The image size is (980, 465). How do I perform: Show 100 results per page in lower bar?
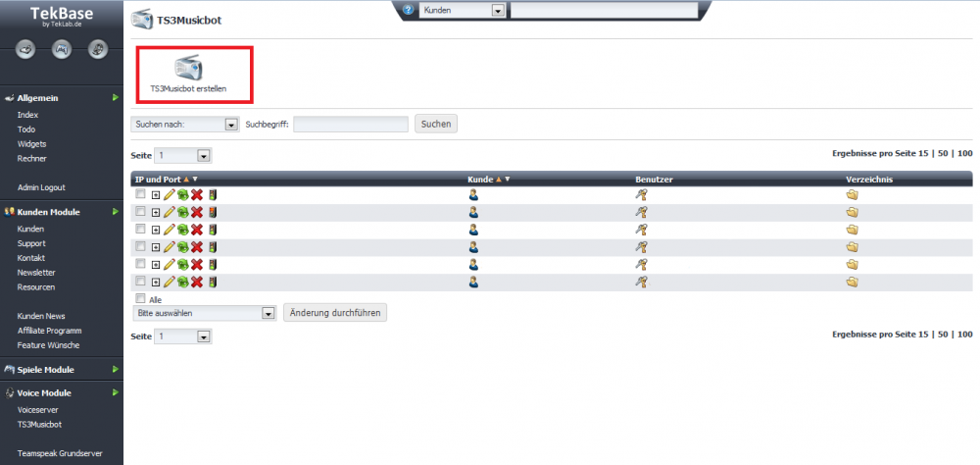click(x=965, y=335)
